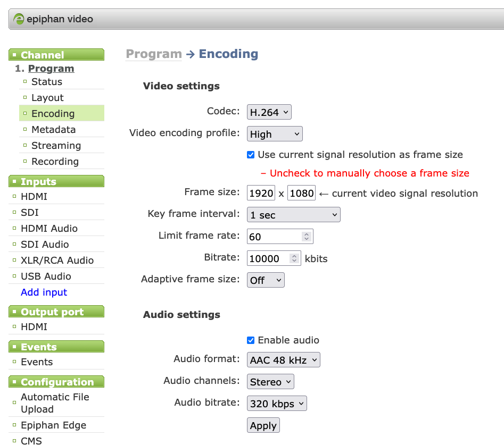The width and height of the screenshot is (504, 445).
Task: Click the Configuration section header
Action: coord(56,382)
